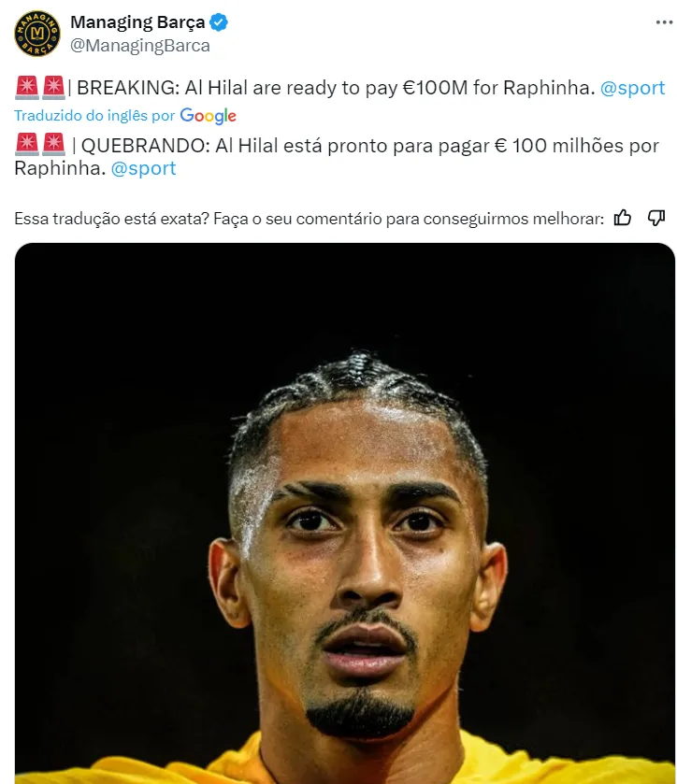This screenshot has width=677, height=784.
Task: Click the 'Traduzido do inglês por' link
Action: 94,116
